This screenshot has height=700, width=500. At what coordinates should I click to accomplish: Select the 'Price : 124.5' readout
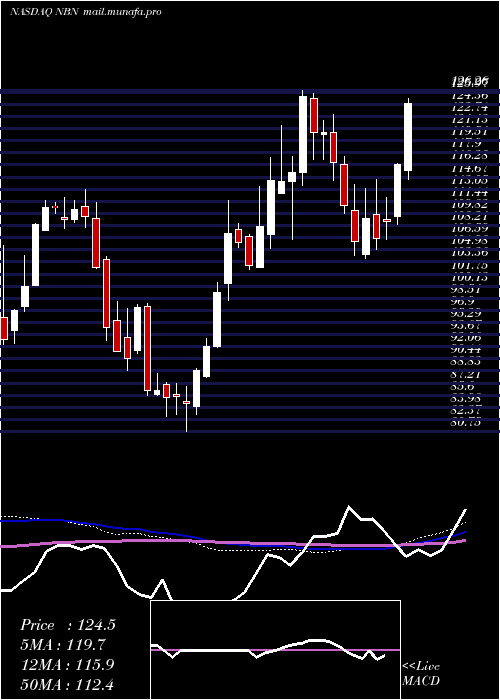68,625
